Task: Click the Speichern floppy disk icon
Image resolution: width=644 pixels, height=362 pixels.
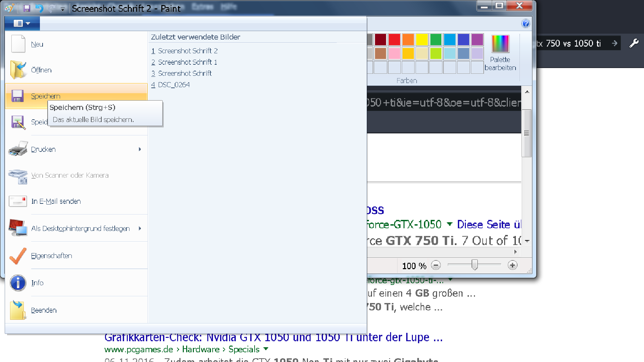Action: (x=17, y=96)
